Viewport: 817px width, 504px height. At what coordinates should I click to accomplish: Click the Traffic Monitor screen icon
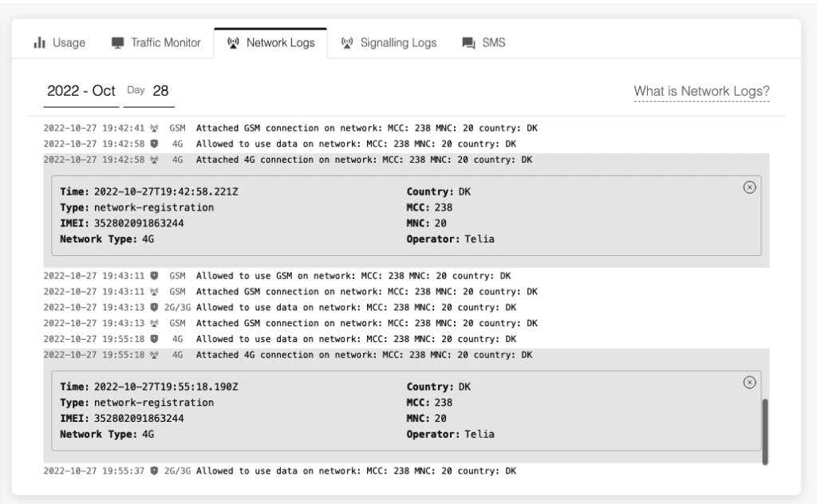click(x=118, y=43)
